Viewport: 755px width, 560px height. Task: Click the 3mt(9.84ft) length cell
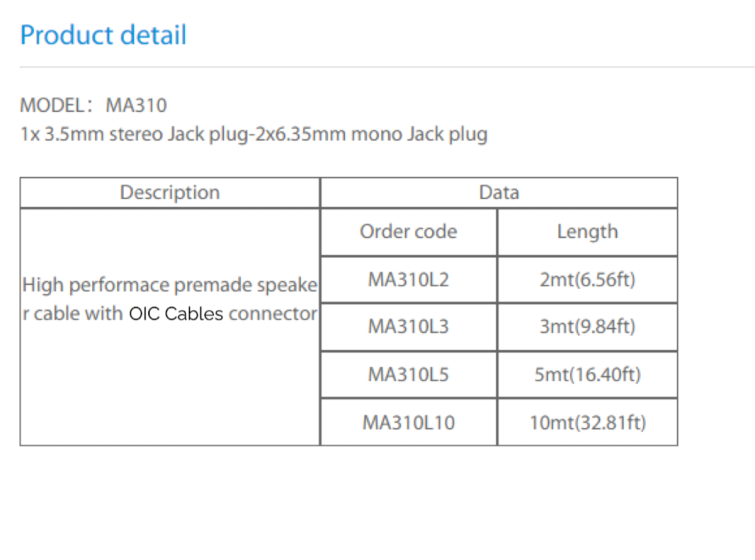point(587,326)
